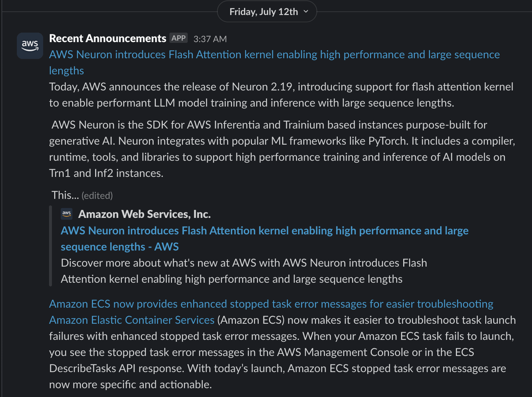Screen dimensions: 532x397
Task: Click the gray attachment bar beside preview
Action: click(51, 246)
